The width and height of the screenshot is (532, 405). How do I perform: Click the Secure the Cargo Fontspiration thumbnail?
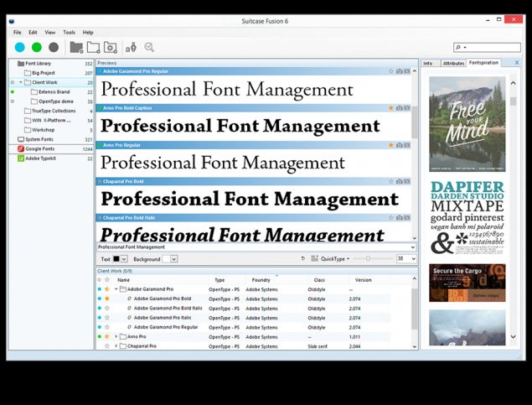pos(467,283)
